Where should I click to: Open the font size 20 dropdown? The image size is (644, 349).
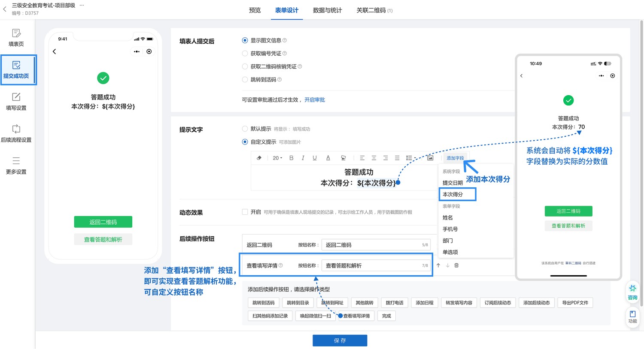277,158
